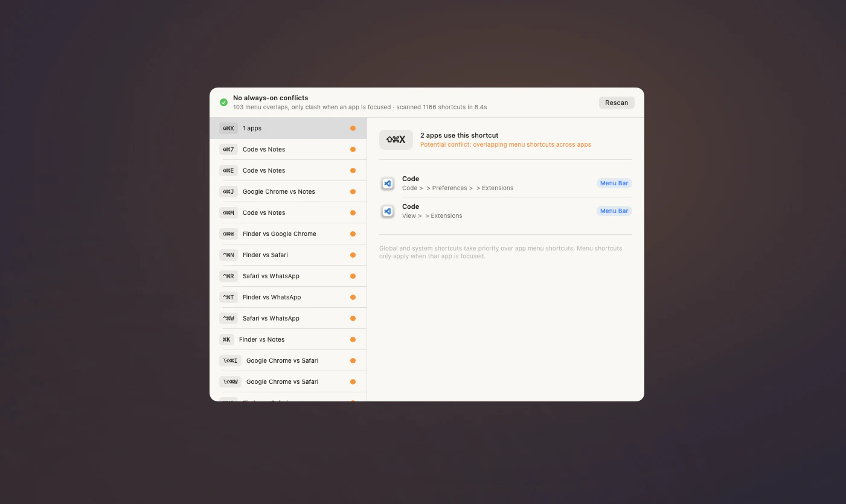Image resolution: width=846 pixels, height=504 pixels.
Task: Click Menu Bar badge on View > Extensions row
Action: [x=614, y=211]
